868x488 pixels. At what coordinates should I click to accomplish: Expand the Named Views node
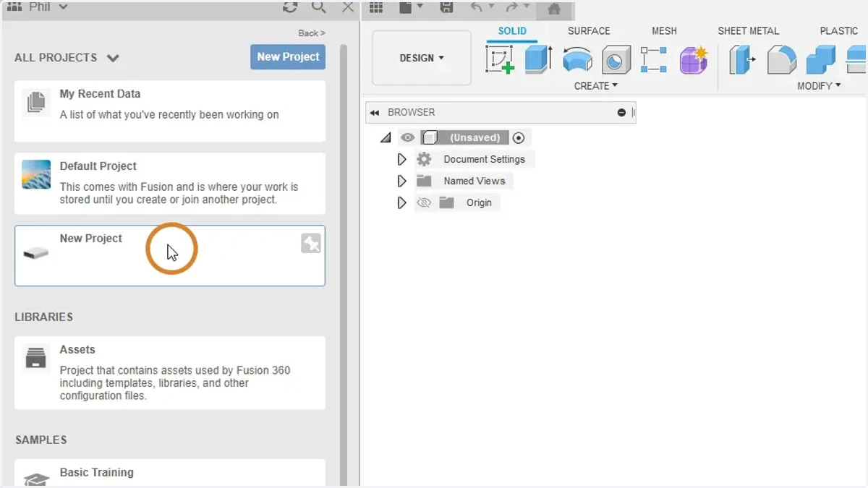tap(402, 181)
